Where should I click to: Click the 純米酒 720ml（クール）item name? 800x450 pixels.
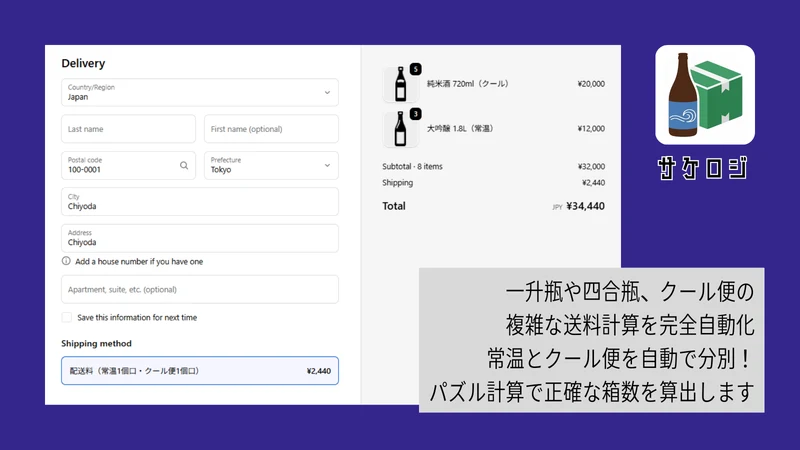[467, 84]
